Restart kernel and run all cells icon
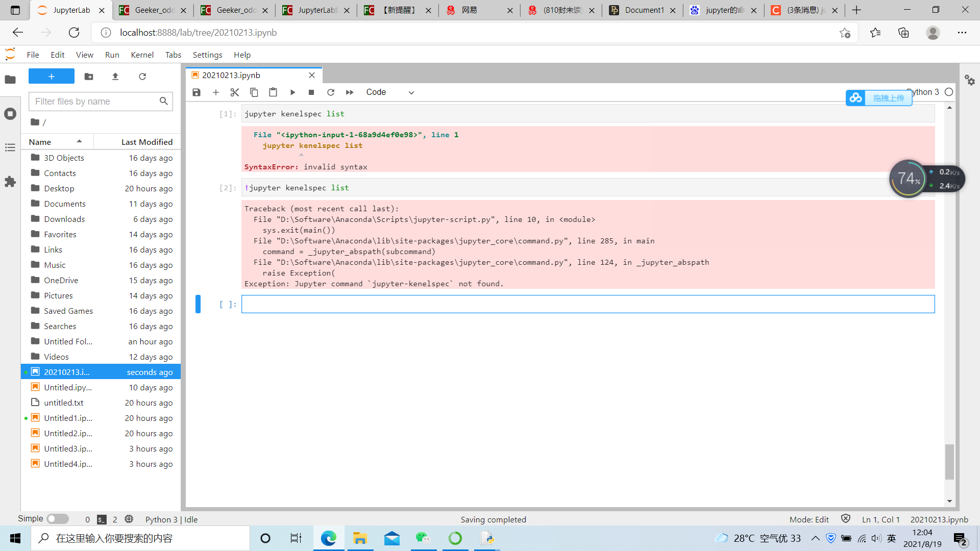980x551 pixels. tap(350, 92)
